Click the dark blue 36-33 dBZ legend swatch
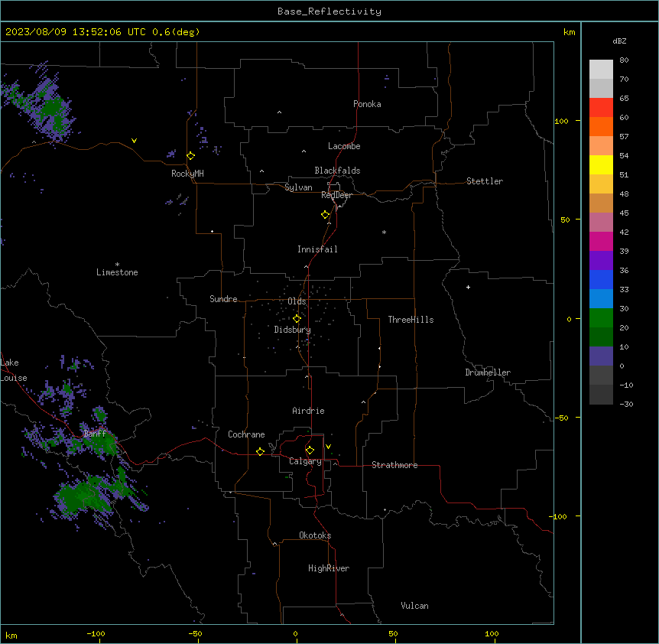Image resolution: width=659 pixels, height=644 pixels. tap(601, 279)
